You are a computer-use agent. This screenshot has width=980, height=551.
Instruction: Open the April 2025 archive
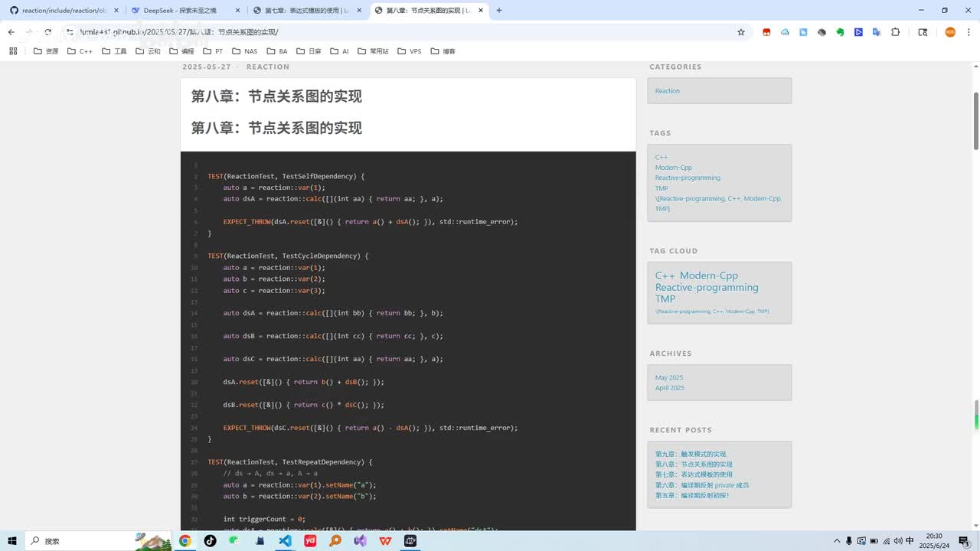click(x=669, y=388)
